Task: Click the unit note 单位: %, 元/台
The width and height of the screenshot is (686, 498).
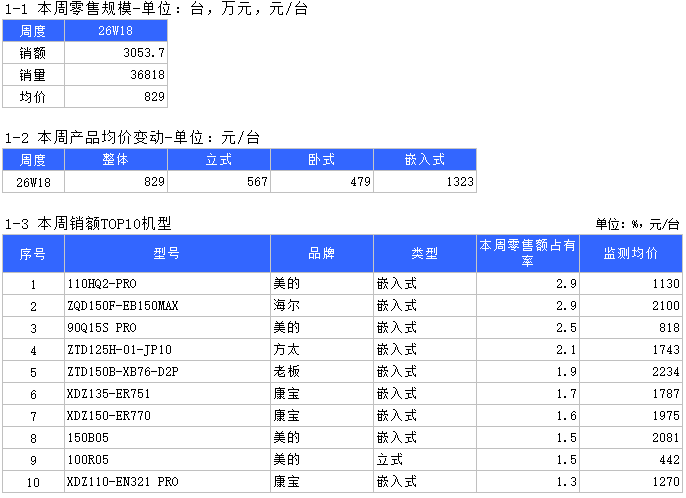Action: coord(637,224)
